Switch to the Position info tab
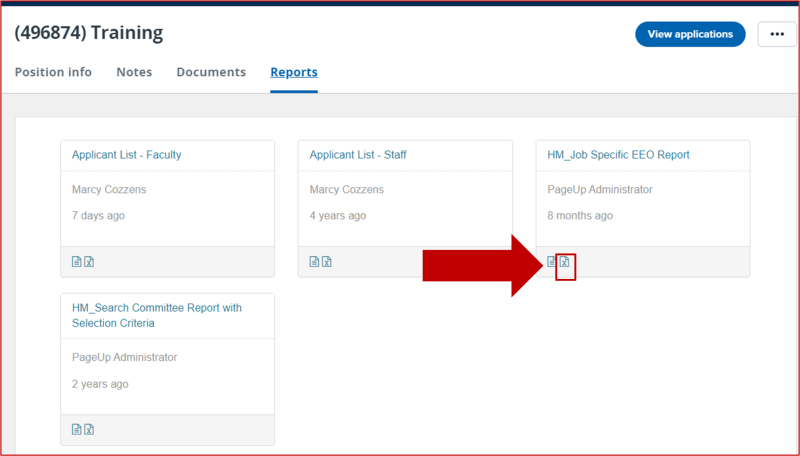Viewport: 800px width, 456px height. coord(53,72)
